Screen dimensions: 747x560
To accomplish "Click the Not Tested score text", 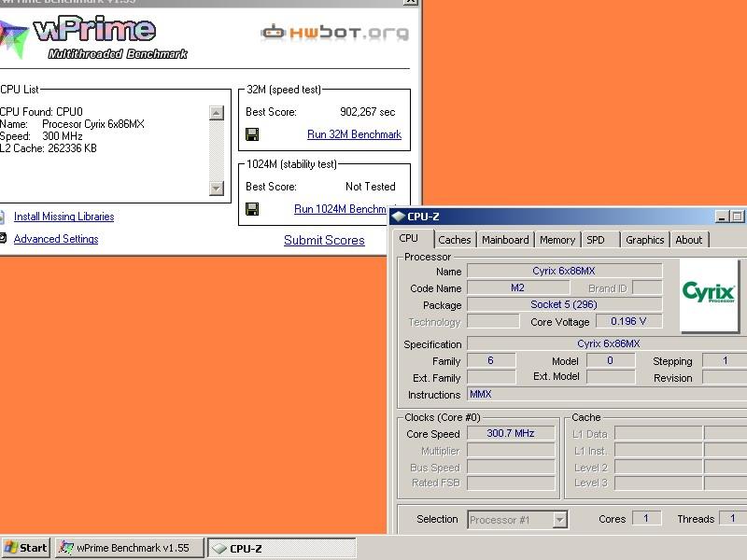I will point(371,186).
